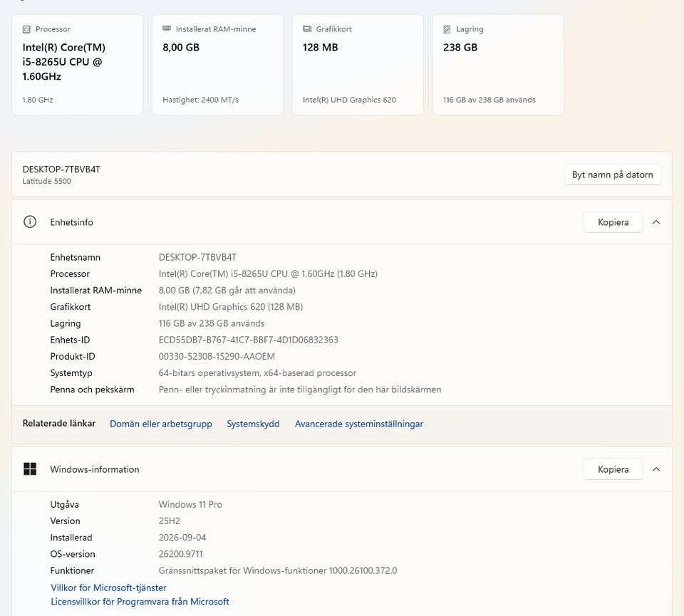This screenshot has height=616, width=684.
Task: Copy Windows-information using its Kopiera button
Action: (613, 469)
